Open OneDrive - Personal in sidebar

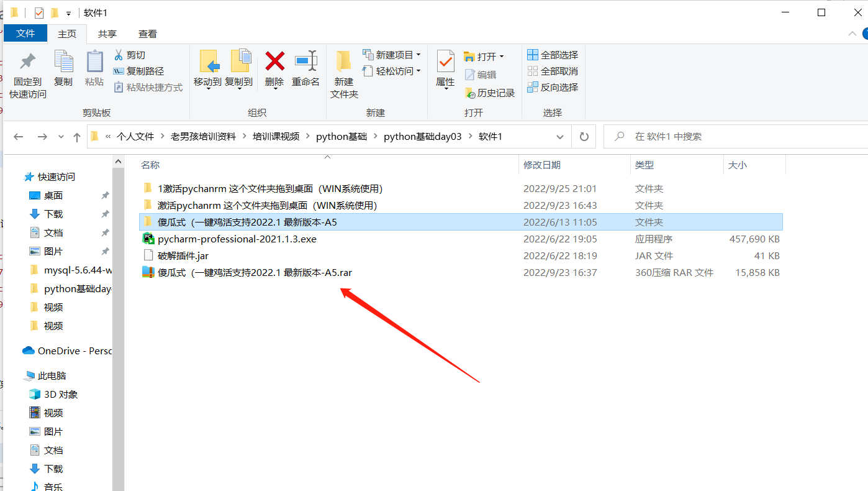(75, 351)
